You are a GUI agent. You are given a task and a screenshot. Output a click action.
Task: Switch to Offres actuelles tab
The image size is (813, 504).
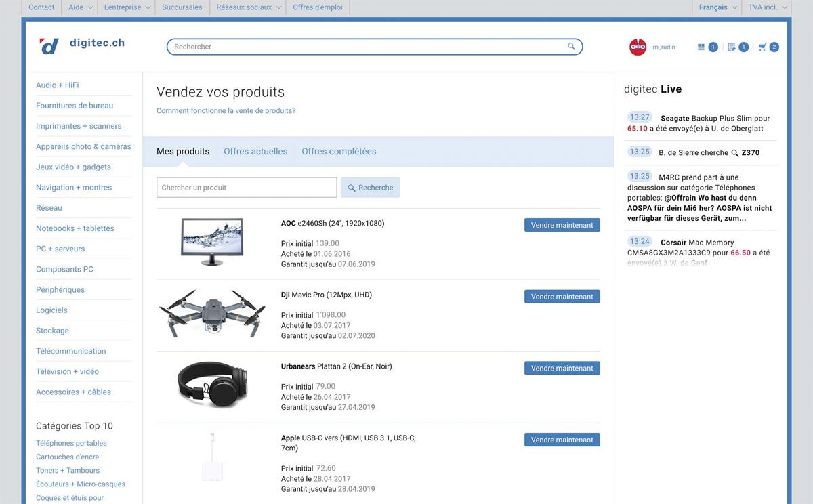coord(255,152)
